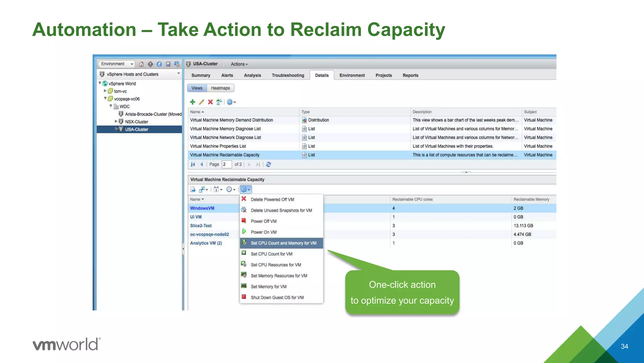
Task: Open the UI VM link
Action: (196, 217)
